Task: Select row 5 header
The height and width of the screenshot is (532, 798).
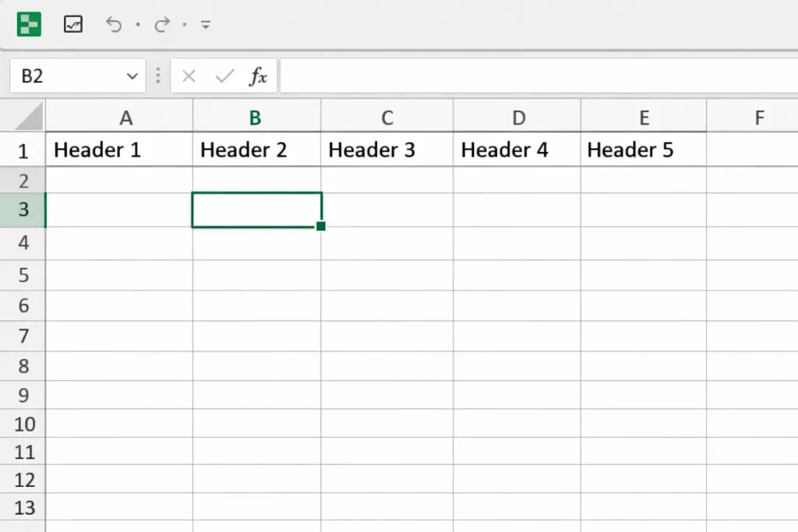Action: (23, 275)
